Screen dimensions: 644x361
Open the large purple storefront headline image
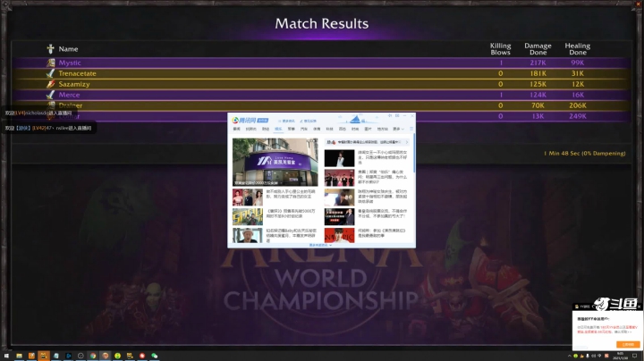click(x=275, y=162)
